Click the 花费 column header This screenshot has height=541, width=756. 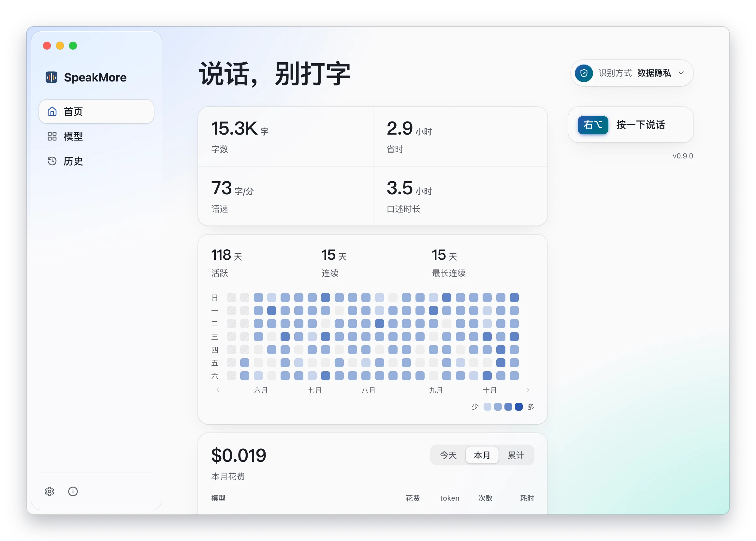pyautogui.click(x=413, y=498)
